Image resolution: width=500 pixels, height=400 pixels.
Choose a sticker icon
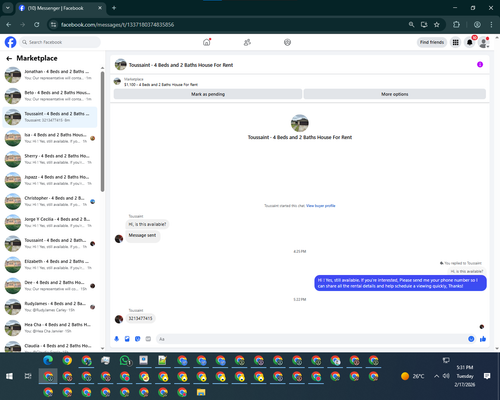tap(138, 339)
